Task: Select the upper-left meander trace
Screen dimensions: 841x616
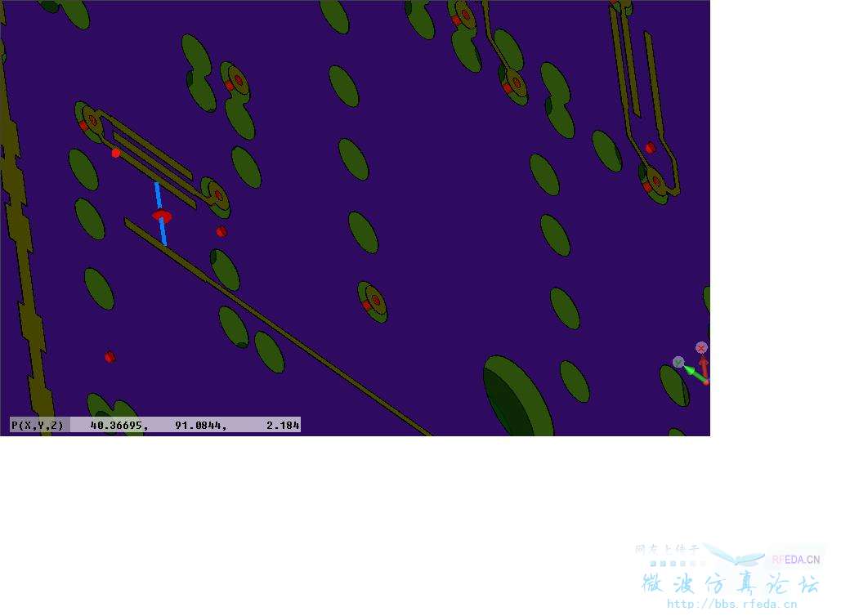Action: pos(149,157)
